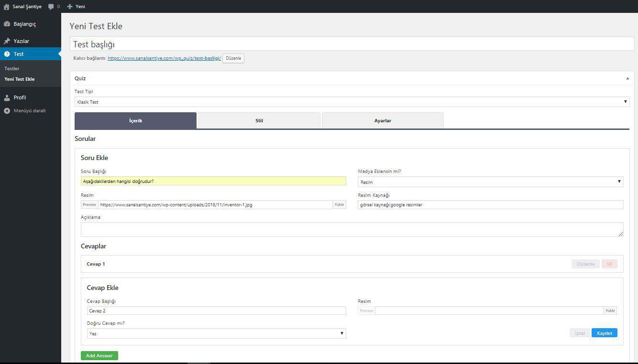Collapse the menu with Menüyü daralt arrow
The width and height of the screenshot is (638, 364).
(7, 111)
